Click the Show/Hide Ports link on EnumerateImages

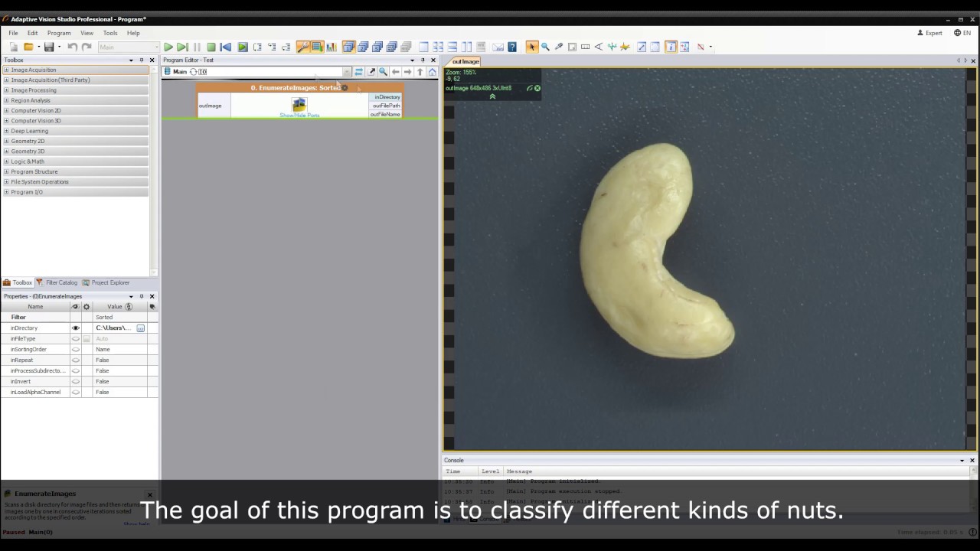[299, 115]
